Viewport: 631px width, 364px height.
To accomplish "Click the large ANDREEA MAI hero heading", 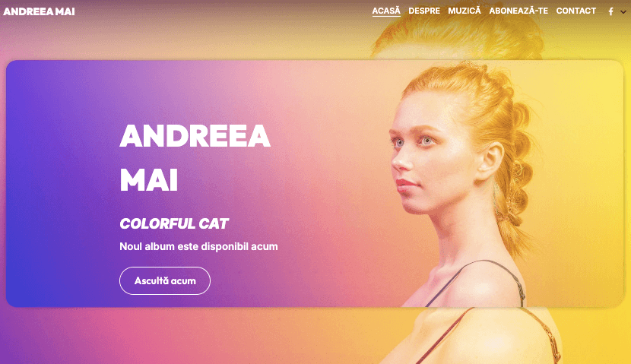I will tap(195, 157).
